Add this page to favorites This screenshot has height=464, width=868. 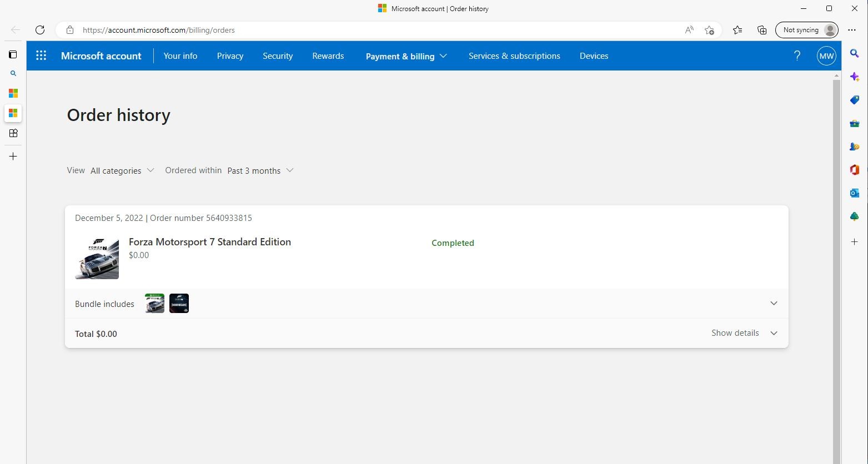709,30
